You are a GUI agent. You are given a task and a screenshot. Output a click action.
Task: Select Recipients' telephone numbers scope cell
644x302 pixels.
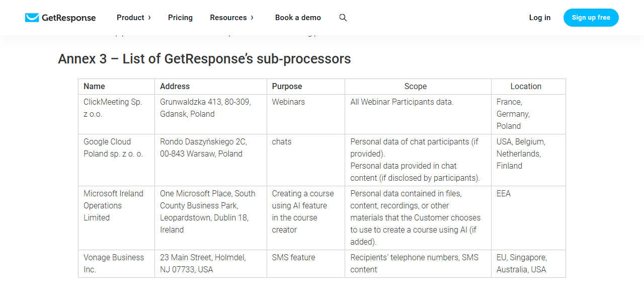click(x=418, y=264)
